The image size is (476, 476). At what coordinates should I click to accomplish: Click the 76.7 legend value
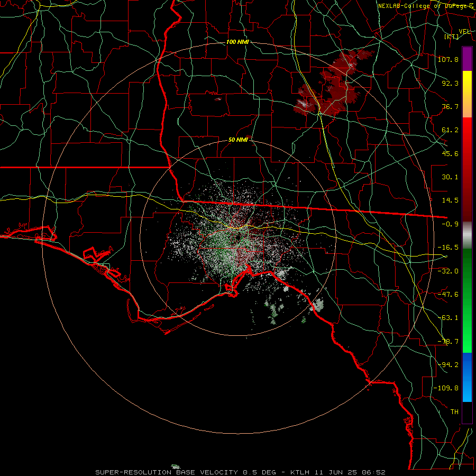(450, 106)
